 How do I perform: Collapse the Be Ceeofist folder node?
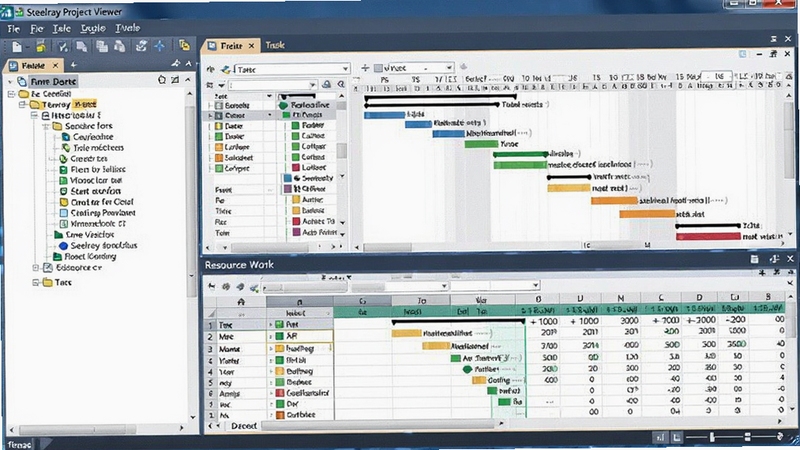click(x=11, y=94)
